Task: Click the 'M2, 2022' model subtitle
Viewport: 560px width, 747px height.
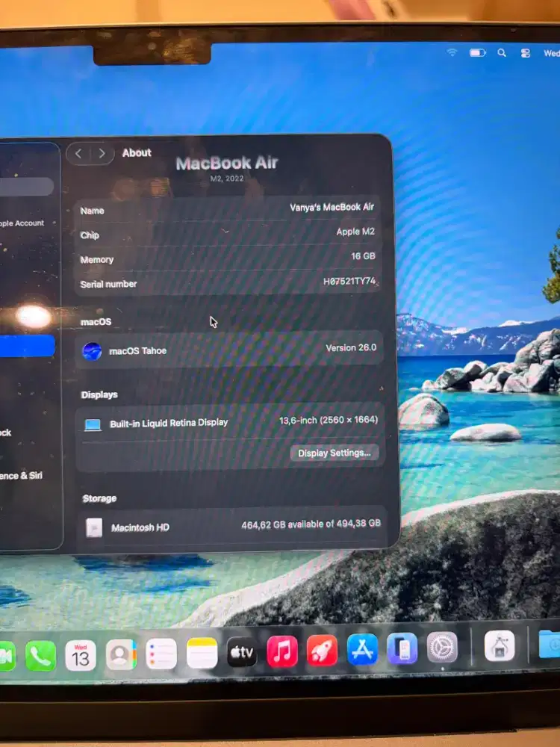Action: coord(227,179)
